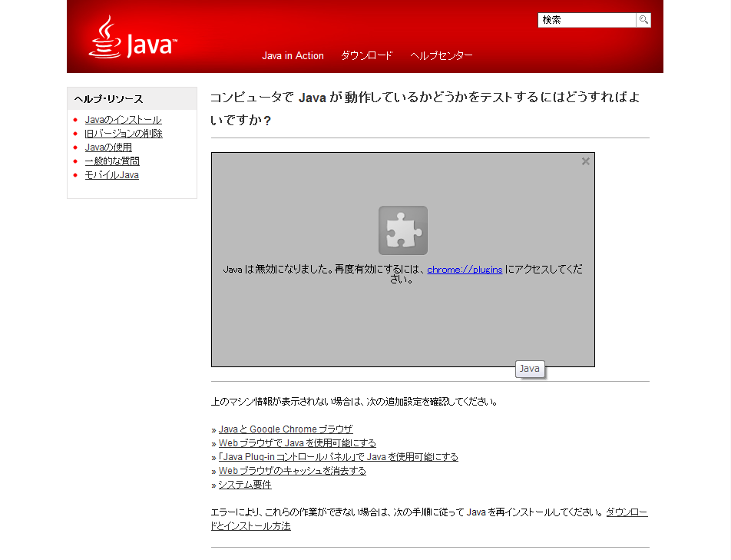
Task: Click the puzzle piece plugin icon
Action: [403, 230]
